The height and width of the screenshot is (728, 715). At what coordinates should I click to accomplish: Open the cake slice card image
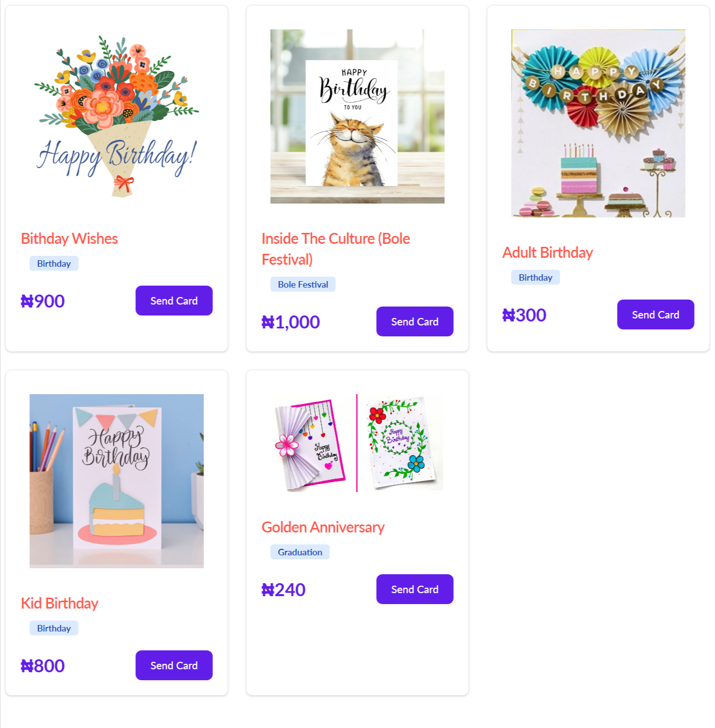pos(116,481)
